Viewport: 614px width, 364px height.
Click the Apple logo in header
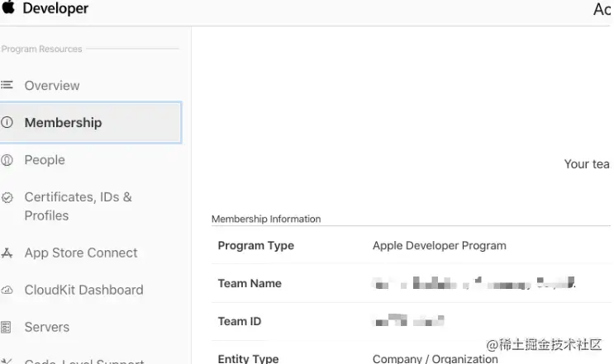point(7,7)
